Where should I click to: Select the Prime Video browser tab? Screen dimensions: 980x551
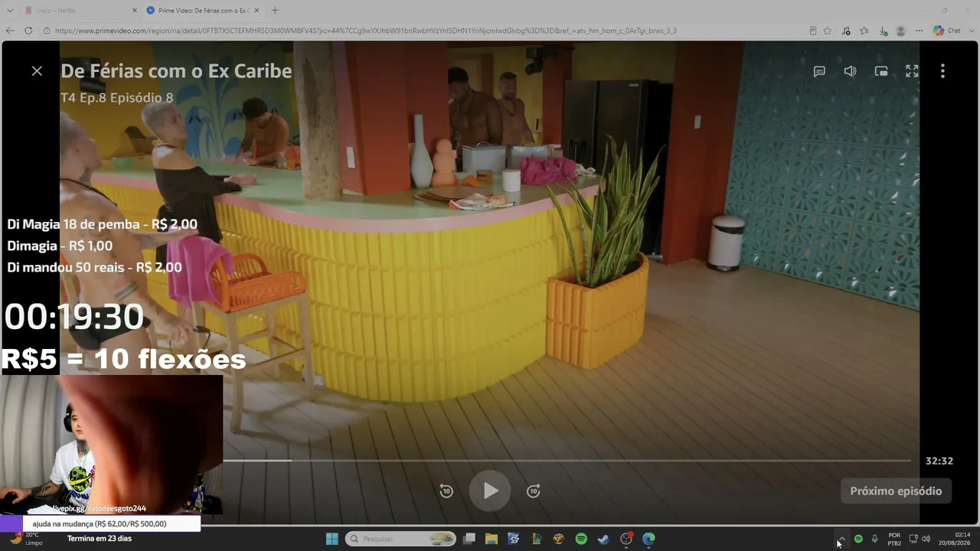click(x=204, y=10)
